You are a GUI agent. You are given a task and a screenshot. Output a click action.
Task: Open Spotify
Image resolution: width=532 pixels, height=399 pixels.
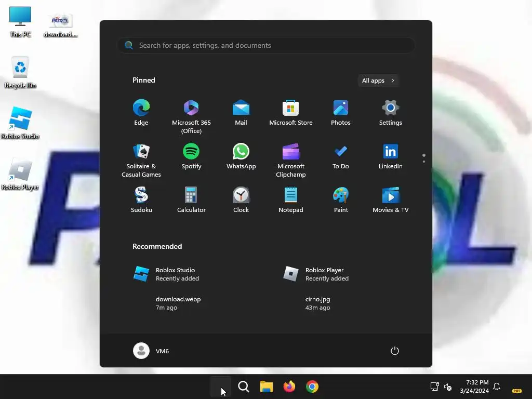point(191,157)
